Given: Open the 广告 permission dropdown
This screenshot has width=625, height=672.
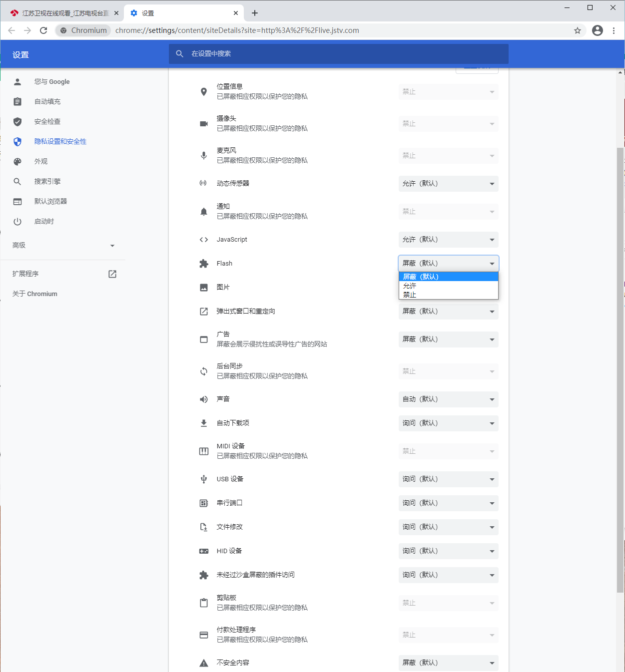Looking at the screenshot, I should (x=449, y=339).
